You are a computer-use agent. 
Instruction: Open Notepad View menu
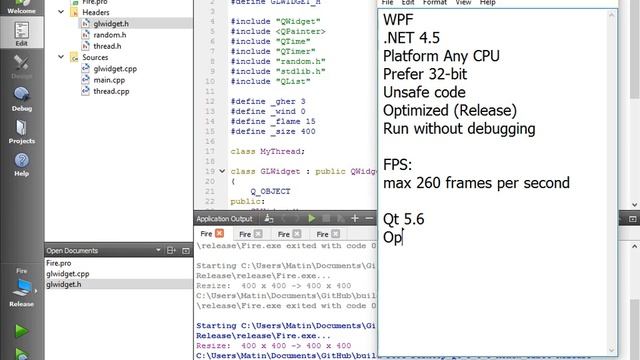(463, 3)
